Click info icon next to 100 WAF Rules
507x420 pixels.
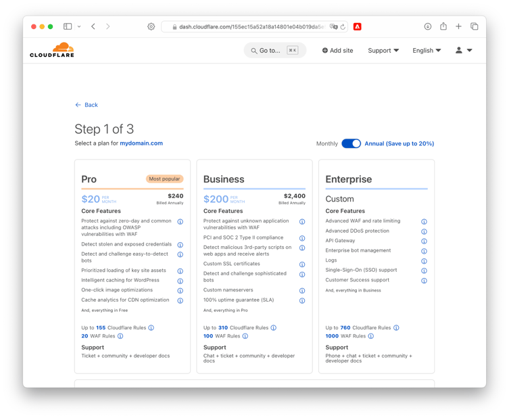[245, 336]
